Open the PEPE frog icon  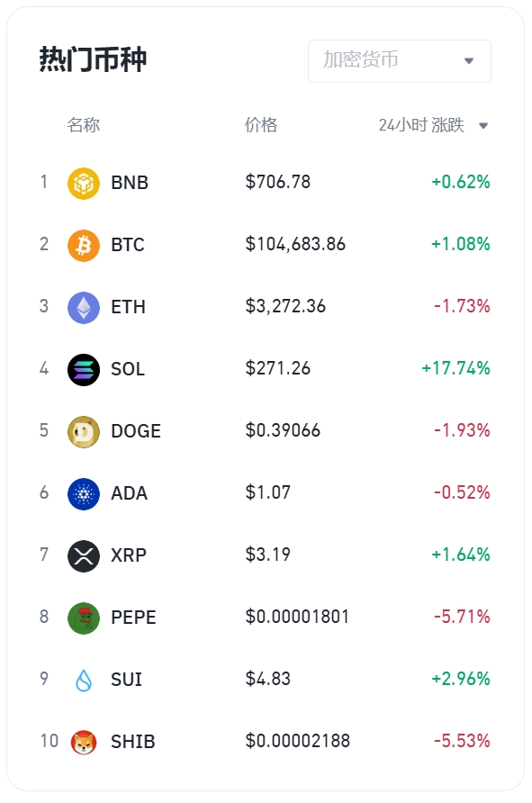point(84,618)
